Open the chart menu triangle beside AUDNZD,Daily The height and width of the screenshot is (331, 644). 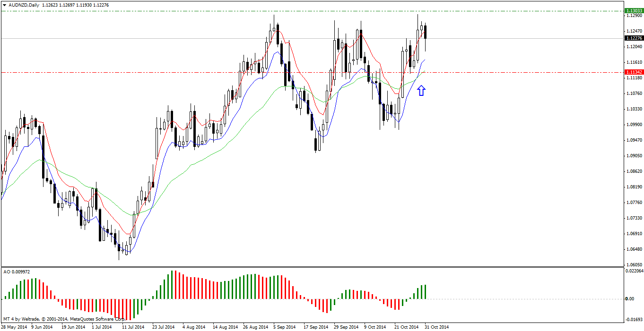4,5
